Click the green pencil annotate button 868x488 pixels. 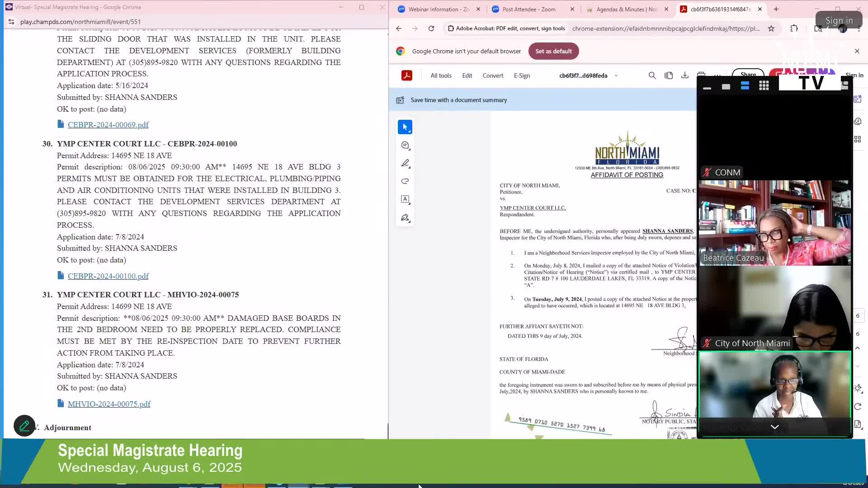pos(24,426)
